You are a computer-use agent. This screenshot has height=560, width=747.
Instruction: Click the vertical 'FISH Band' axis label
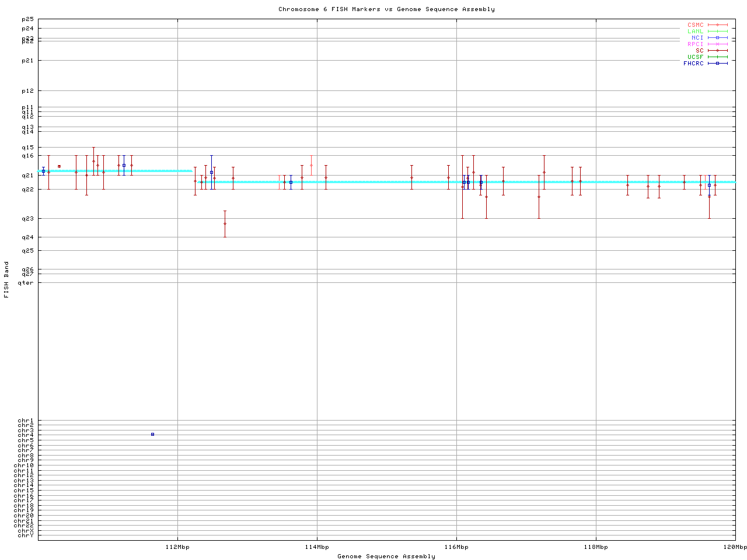point(6,279)
